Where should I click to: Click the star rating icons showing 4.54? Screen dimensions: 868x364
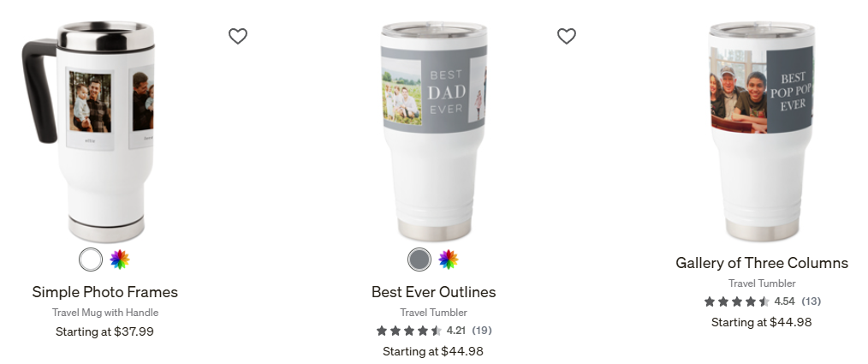click(x=737, y=301)
